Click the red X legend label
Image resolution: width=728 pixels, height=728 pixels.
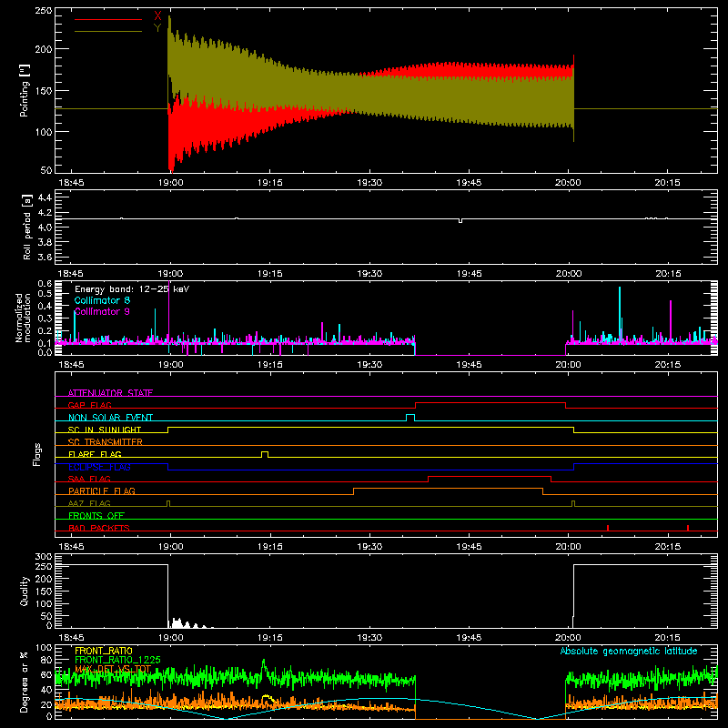point(157,16)
